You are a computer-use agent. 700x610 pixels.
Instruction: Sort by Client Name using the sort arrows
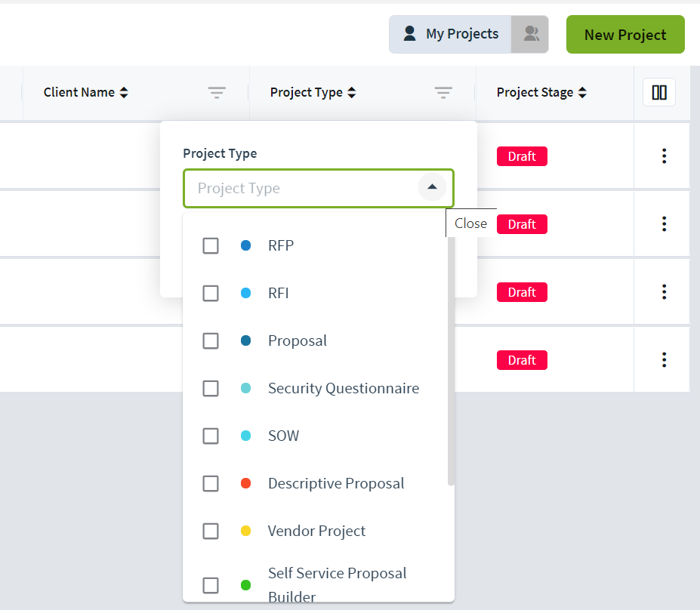tap(124, 92)
